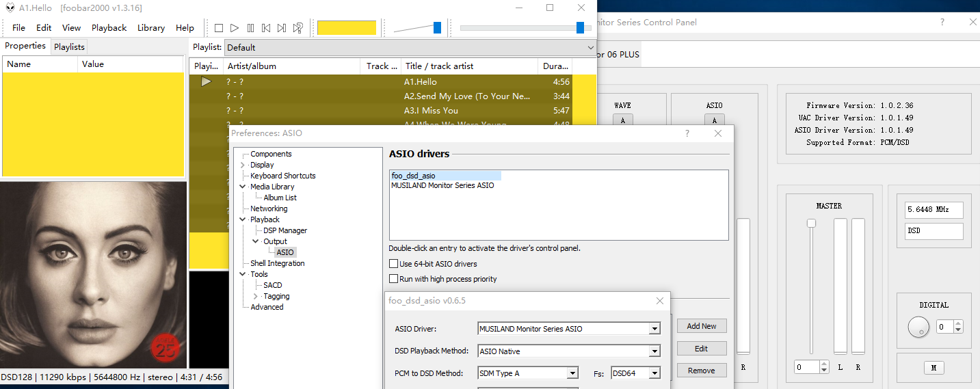The height and width of the screenshot is (389, 980).
Task: Enable Use 64-bit ASIO drivers
Action: pos(393,264)
